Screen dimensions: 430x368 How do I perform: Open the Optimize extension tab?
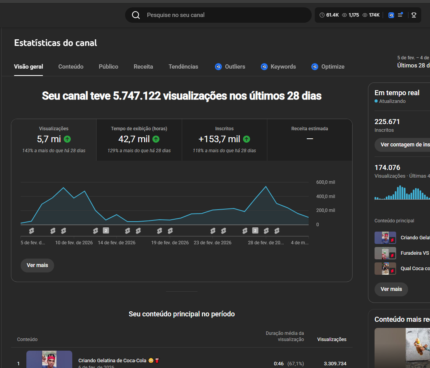pyautogui.click(x=328, y=67)
